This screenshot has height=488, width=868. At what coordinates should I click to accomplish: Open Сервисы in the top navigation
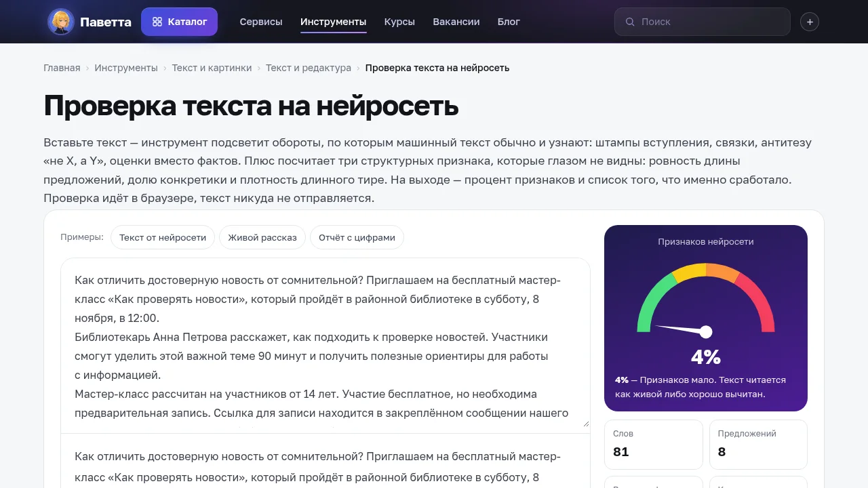[261, 22]
